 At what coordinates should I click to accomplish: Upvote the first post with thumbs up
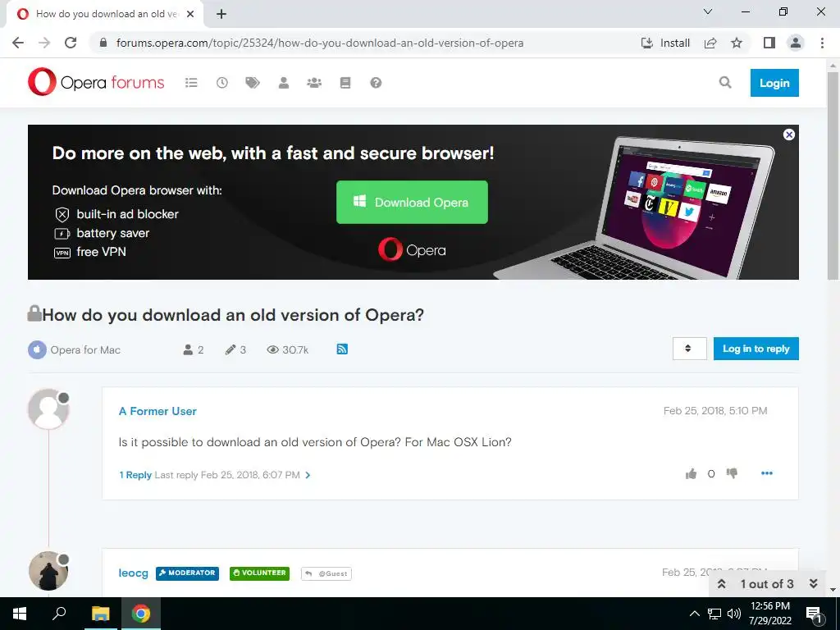[x=691, y=473]
